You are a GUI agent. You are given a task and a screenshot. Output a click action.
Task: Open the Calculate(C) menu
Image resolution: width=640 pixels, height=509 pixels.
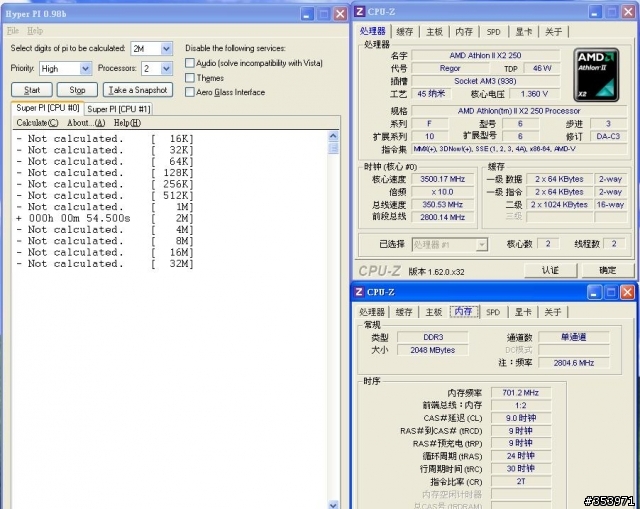click(38, 123)
